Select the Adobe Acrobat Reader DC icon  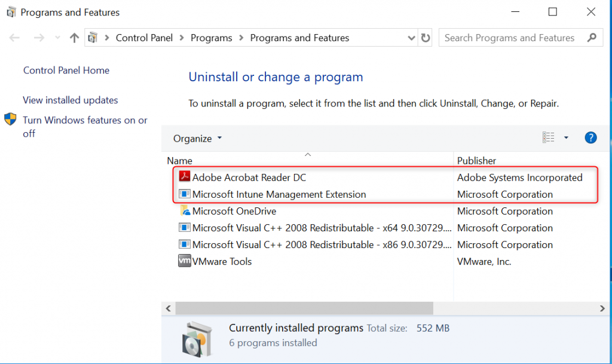(184, 177)
